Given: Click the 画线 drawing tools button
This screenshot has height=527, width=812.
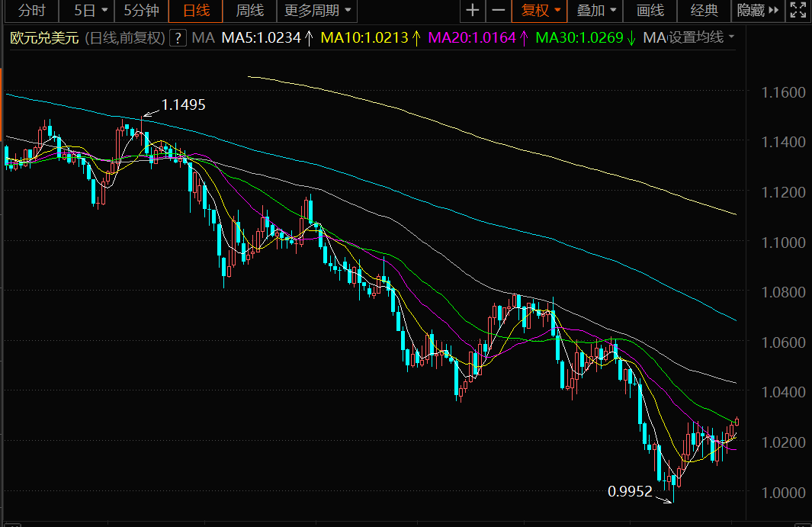Looking at the screenshot, I should click(x=650, y=11).
